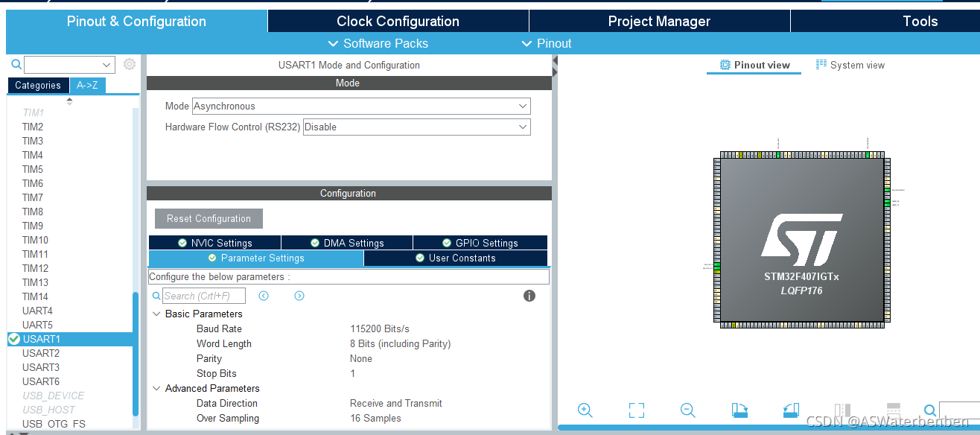This screenshot has width=980, height=435.
Task: Switch to the Categories list tab
Action: [x=38, y=86]
